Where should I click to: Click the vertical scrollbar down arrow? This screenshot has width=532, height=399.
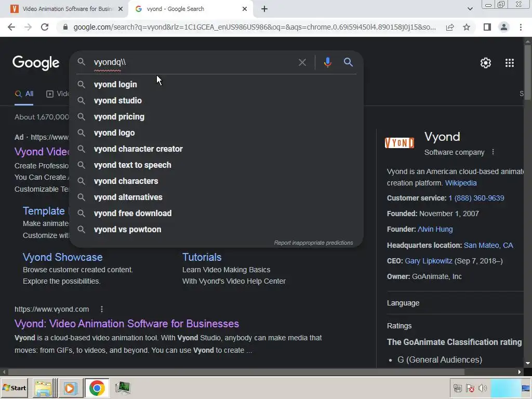pyautogui.click(x=528, y=364)
